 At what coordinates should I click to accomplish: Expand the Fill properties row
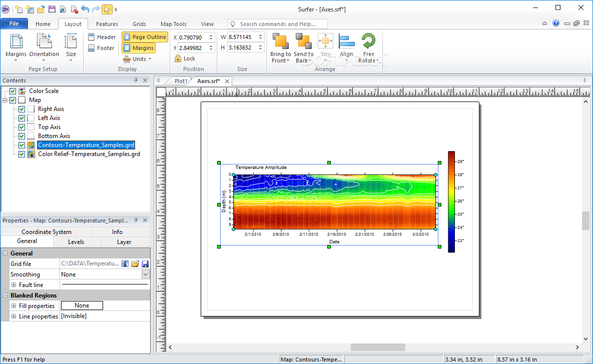[x=14, y=306]
